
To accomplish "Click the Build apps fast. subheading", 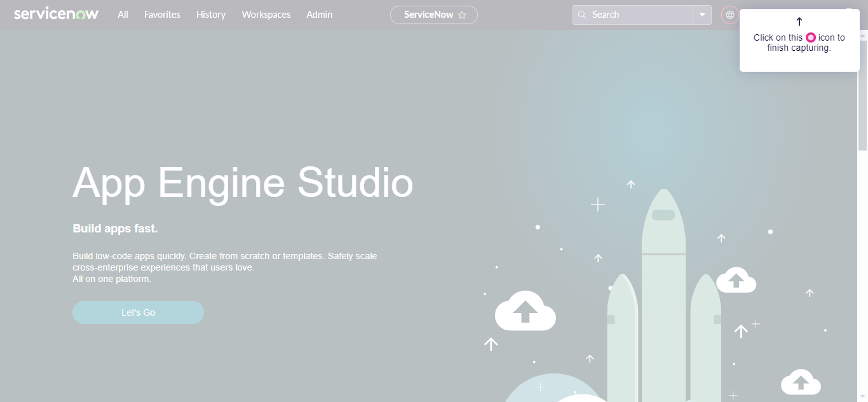I will click(115, 229).
